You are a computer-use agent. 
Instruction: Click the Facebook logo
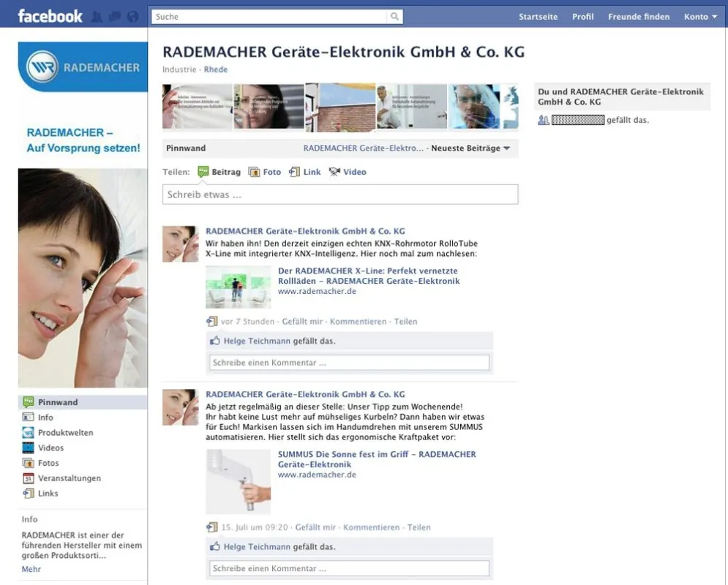pyautogui.click(x=50, y=16)
